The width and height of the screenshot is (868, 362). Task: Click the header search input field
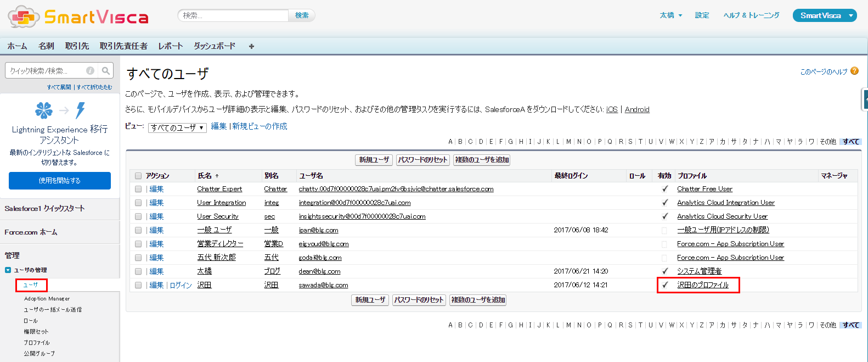pyautogui.click(x=234, y=15)
